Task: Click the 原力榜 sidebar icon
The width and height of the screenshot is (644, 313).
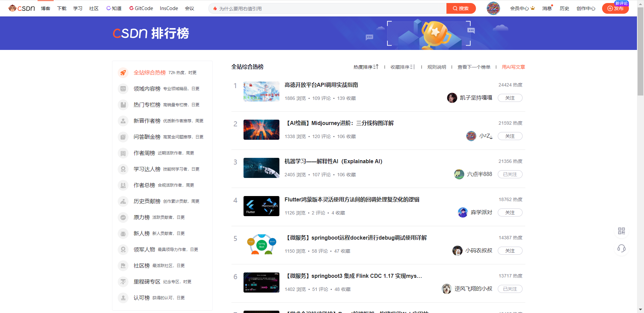Action: click(x=123, y=217)
